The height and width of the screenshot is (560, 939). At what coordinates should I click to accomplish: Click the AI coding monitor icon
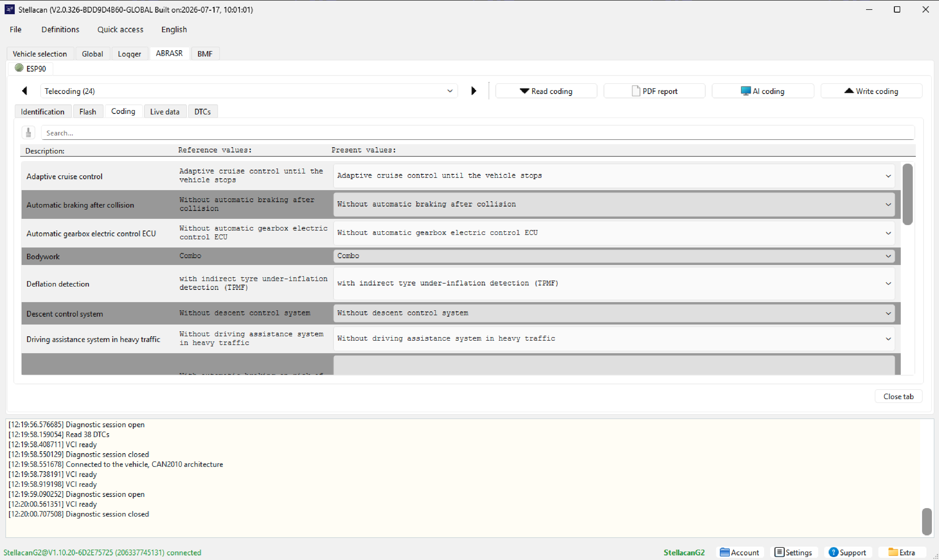point(745,91)
